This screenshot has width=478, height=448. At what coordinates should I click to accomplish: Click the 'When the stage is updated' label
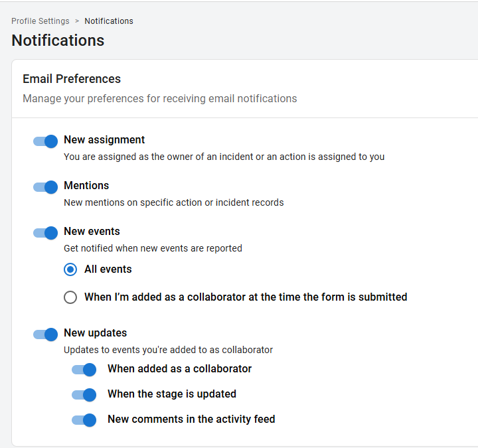[x=172, y=394]
